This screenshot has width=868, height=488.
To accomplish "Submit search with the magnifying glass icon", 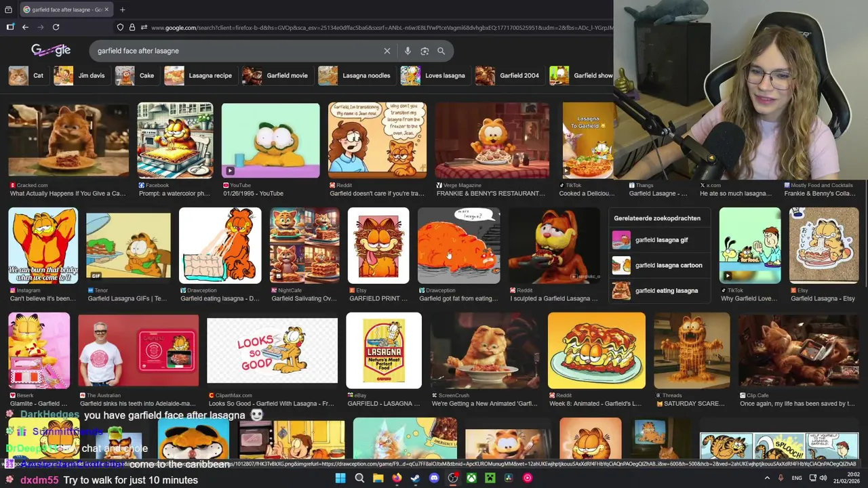I will (441, 51).
